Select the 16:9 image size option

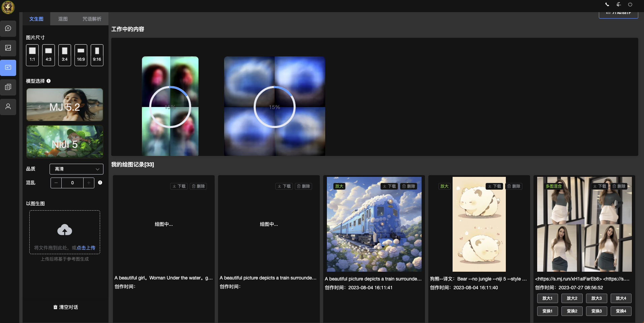click(x=81, y=55)
